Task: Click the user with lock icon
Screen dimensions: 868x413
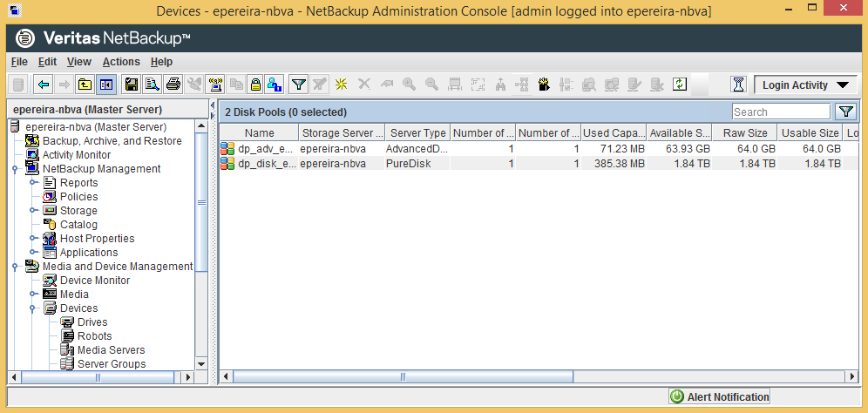Action: click(275, 85)
